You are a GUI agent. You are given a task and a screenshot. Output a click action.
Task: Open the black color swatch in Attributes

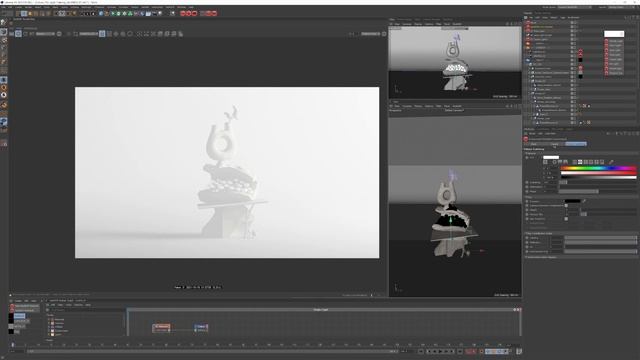click(x=573, y=201)
